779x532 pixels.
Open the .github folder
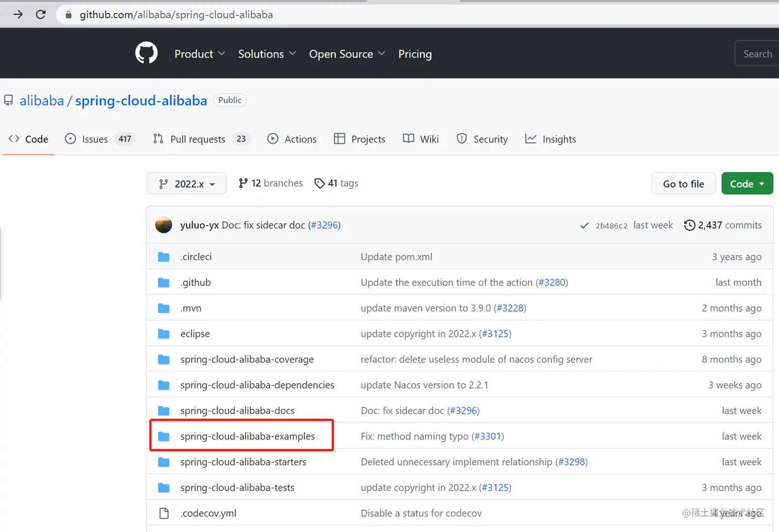point(196,283)
